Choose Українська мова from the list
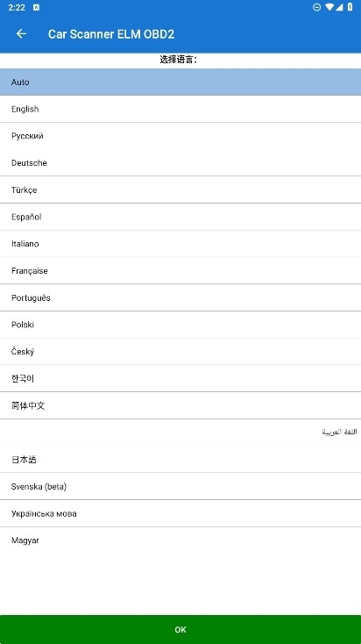The width and height of the screenshot is (361, 644). (180, 513)
